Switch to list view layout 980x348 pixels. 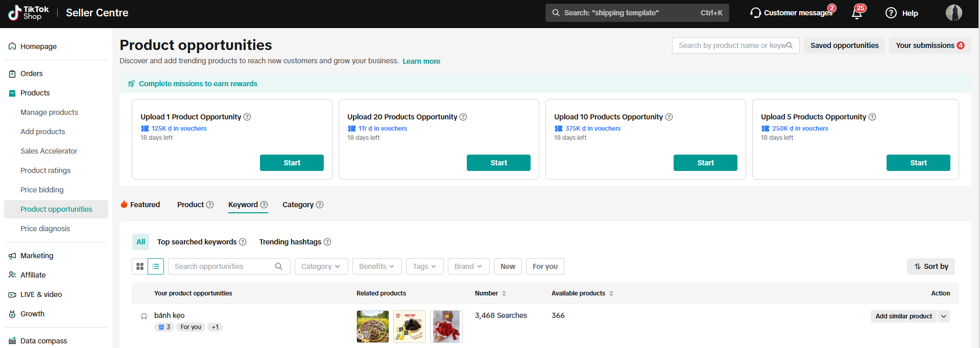pyautogui.click(x=156, y=266)
